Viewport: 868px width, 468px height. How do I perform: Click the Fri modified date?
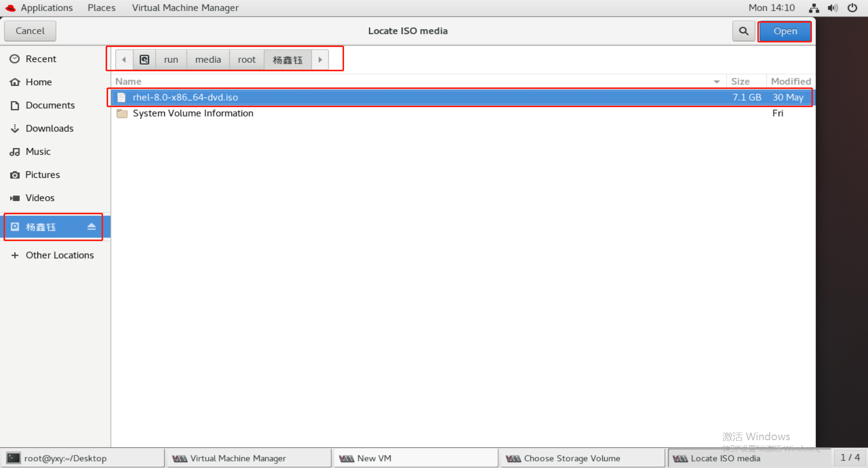pos(778,113)
